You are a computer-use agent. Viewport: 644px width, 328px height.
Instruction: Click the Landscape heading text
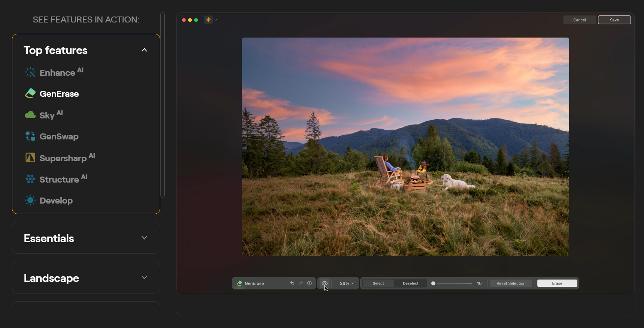click(51, 278)
